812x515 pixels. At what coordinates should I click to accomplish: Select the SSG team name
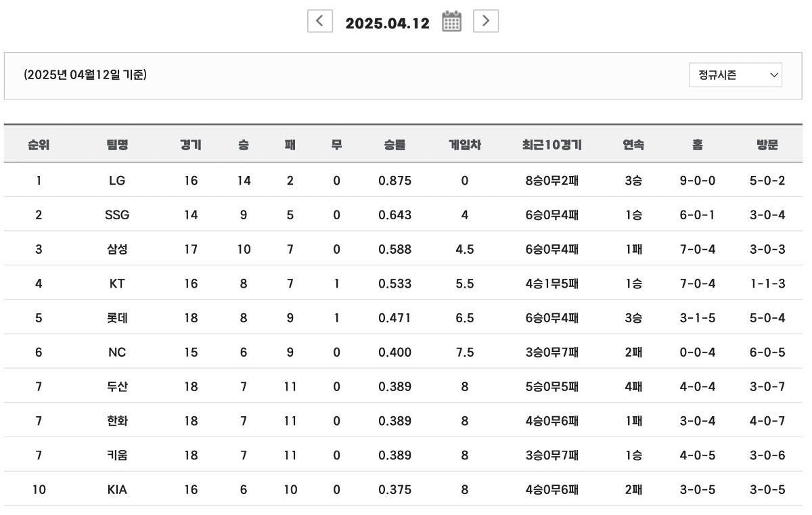(x=117, y=215)
